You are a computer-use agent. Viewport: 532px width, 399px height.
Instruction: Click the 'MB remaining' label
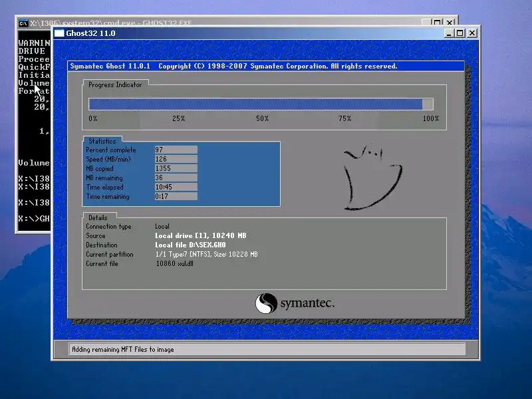(104, 178)
